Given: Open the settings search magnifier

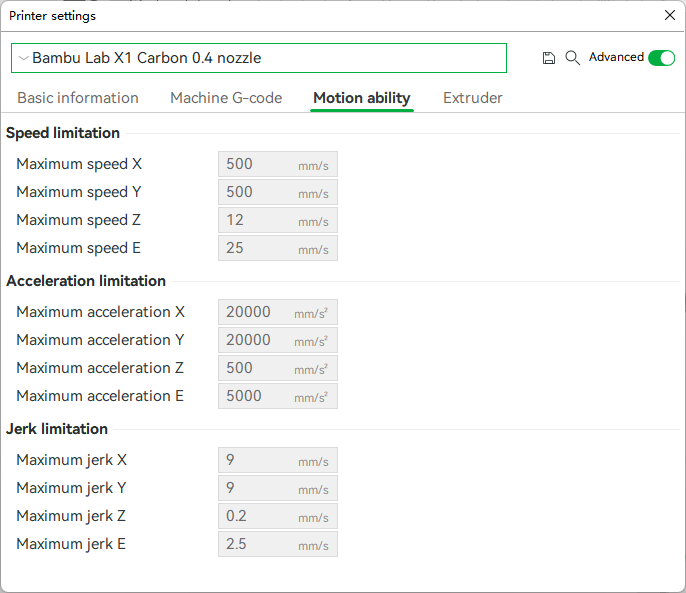Looking at the screenshot, I should coord(572,58).
